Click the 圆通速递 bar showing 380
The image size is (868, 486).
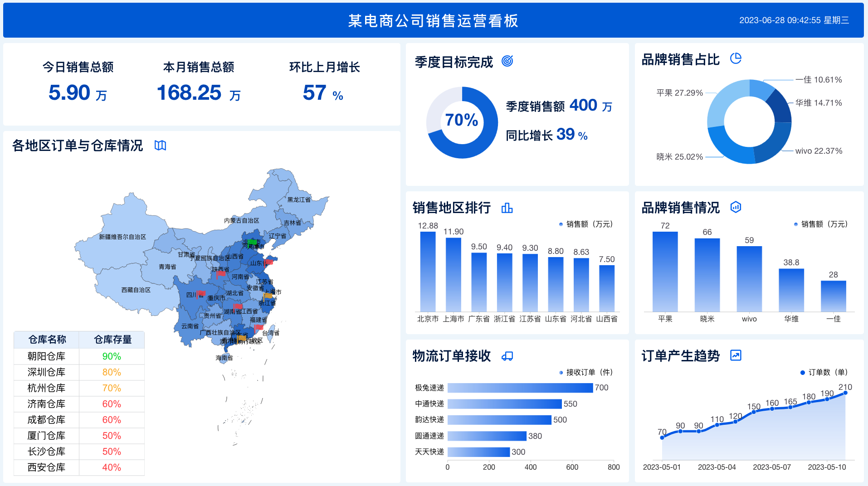(x=487, y=436)
